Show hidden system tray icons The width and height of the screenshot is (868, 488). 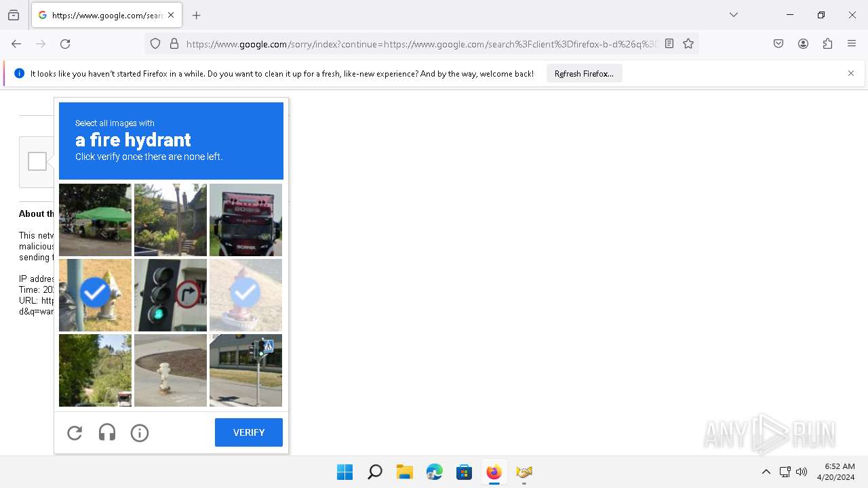coord(766,472)
